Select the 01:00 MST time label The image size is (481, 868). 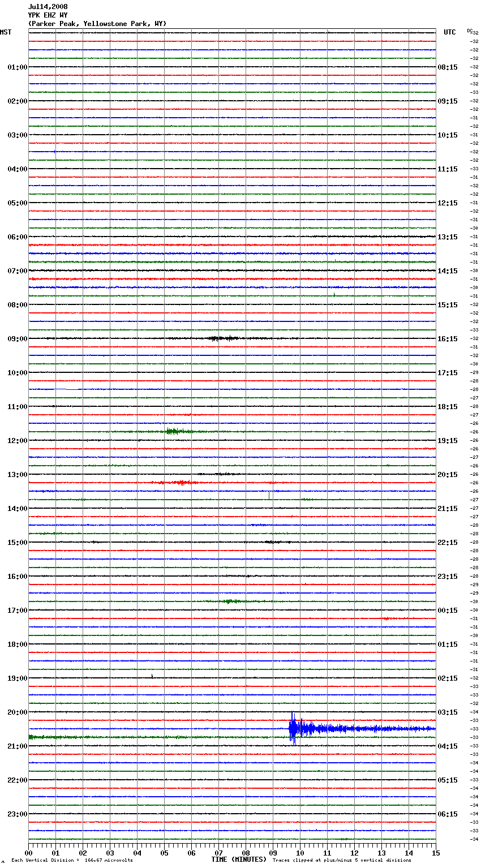18,67
